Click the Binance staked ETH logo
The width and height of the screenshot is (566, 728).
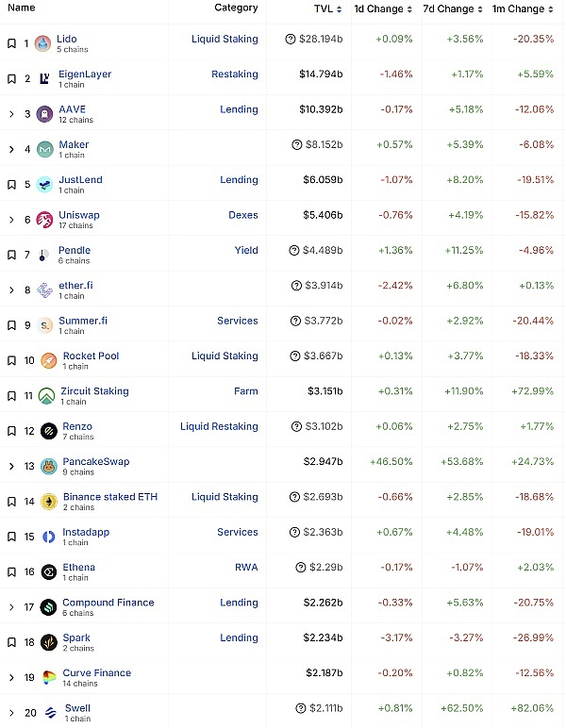tap(48, 502)
